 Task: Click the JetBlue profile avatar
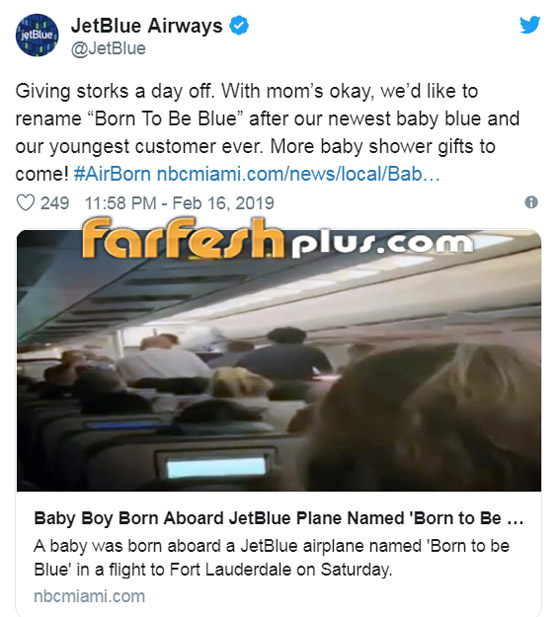point(37,35)
